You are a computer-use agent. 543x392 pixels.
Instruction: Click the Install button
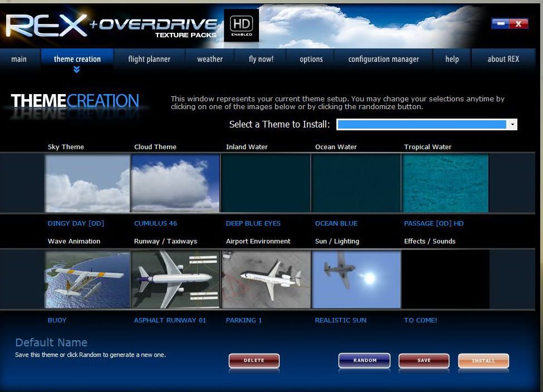click(483, 361)
